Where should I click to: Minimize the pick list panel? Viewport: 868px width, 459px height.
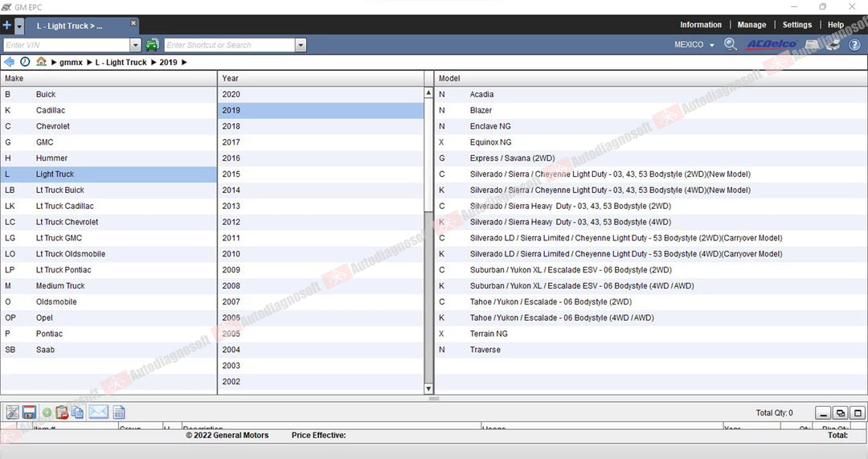[x=823, y=413]
